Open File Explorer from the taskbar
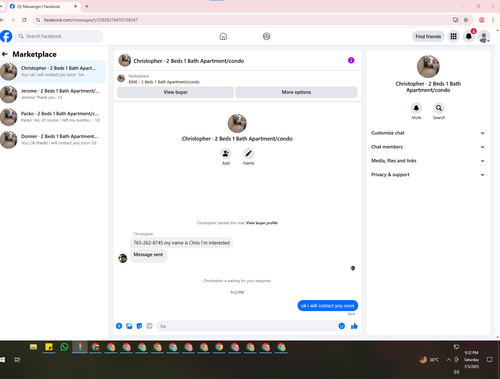This screenshot has height=379, width=500. coord(33,347)
